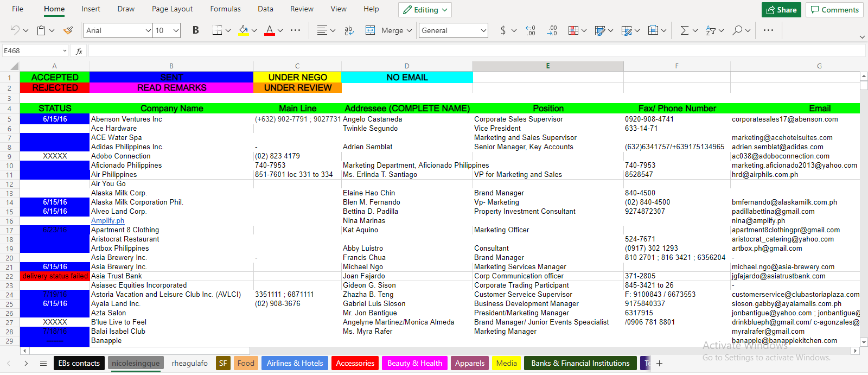
Task: Expand font size dropdown
Action: click(176, 30)
